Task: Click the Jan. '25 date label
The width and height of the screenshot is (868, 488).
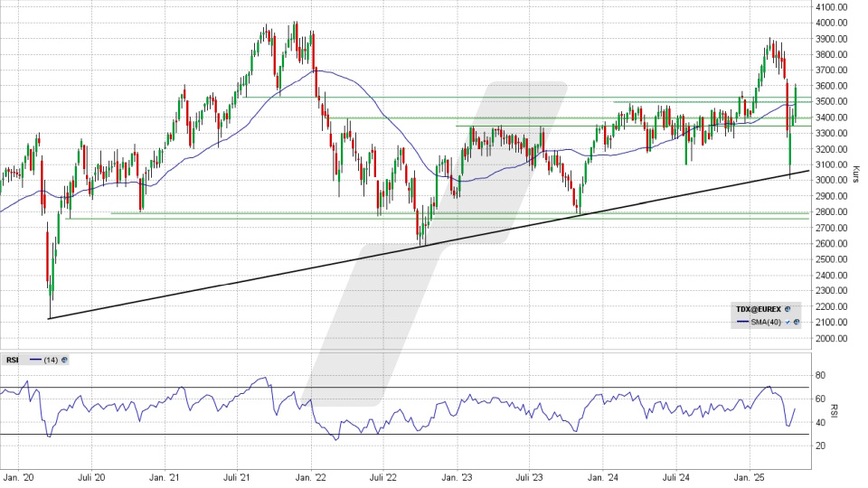Action: pyautogui.click(x=750, y=477)
